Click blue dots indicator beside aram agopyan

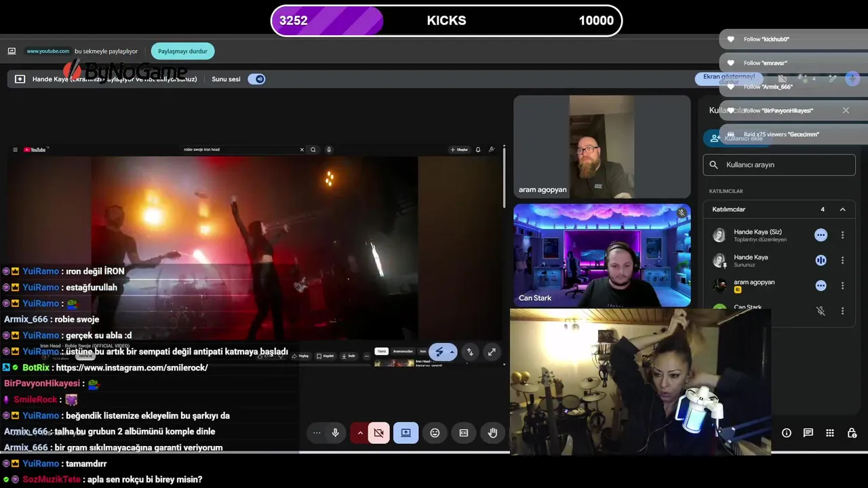click(x=821, y=285)
